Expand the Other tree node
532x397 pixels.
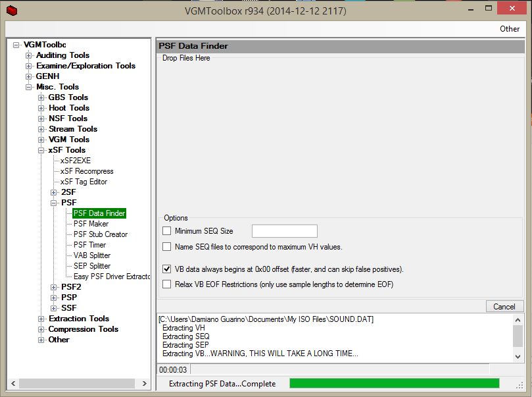[x=41, y=340]
